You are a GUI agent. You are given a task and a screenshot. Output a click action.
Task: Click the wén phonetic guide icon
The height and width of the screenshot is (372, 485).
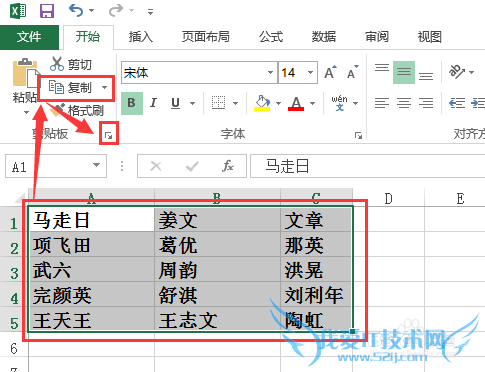pyautogui.click(x=339, y=103)
